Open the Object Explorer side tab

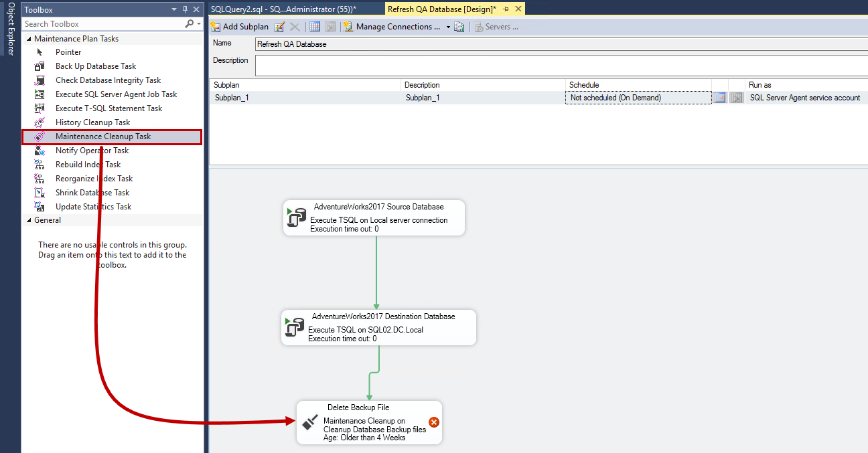click(x=10, y=29)
